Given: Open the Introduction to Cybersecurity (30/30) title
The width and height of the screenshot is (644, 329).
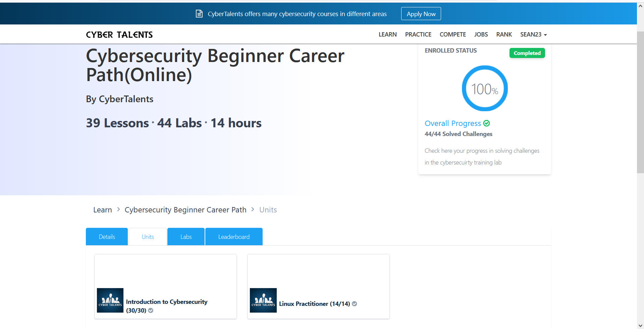Looking at the screenshot, I should click(x=167, y=306).
